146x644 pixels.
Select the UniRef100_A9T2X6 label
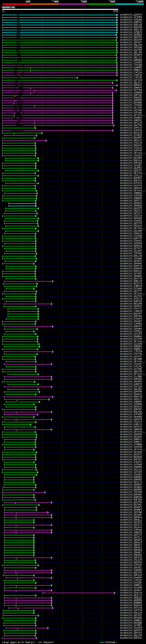131,607
